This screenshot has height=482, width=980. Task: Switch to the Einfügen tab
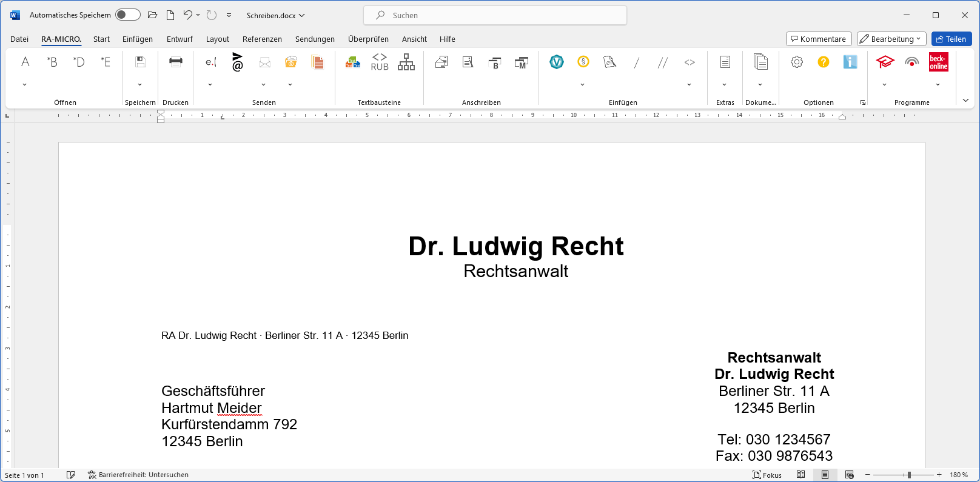point(138,39)
